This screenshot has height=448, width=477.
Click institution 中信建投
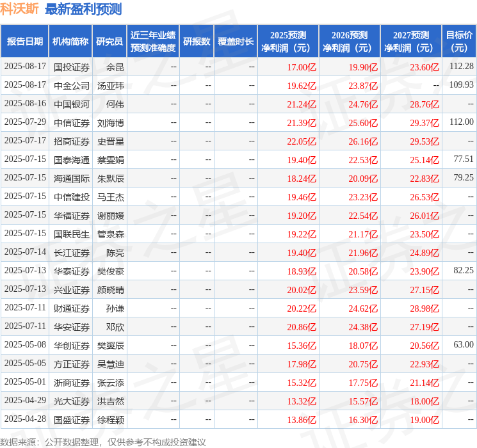click(x=72, y=196)
